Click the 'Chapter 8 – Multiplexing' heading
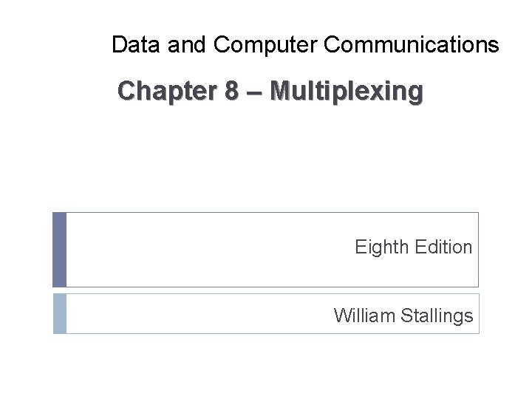 (270, 92)
